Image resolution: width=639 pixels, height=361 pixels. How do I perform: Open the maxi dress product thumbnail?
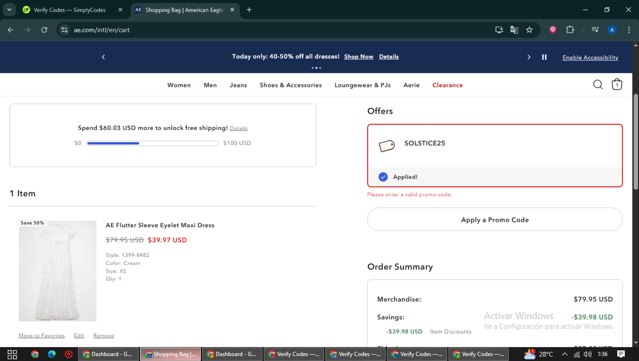[x=57, y=271]
